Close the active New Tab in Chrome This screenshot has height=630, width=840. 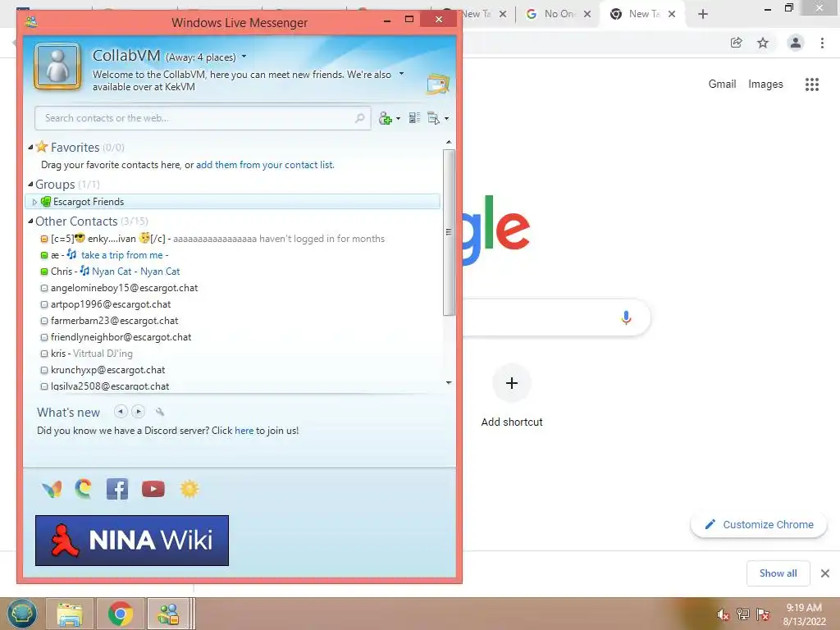[672, 14]
